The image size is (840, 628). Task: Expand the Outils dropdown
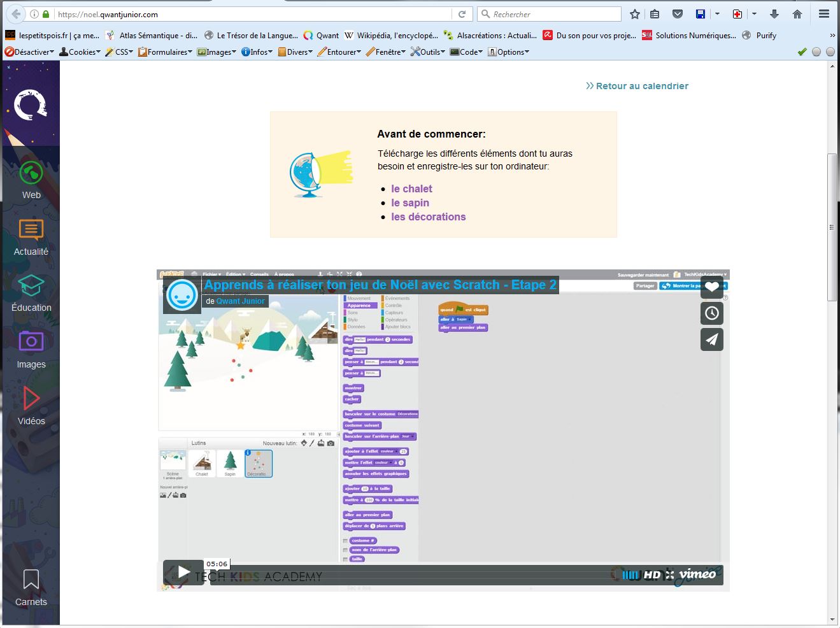pyautogui.click(x=428, y=52)
